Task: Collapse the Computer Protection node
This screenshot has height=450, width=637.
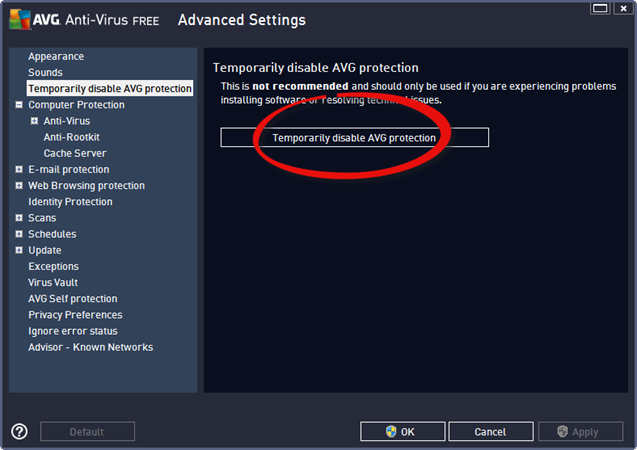Action: [19, 105]
